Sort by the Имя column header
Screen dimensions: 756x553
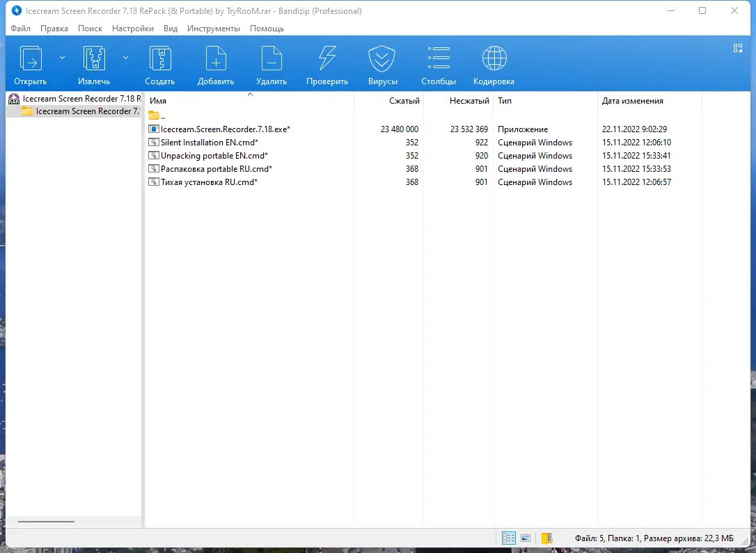249,101
